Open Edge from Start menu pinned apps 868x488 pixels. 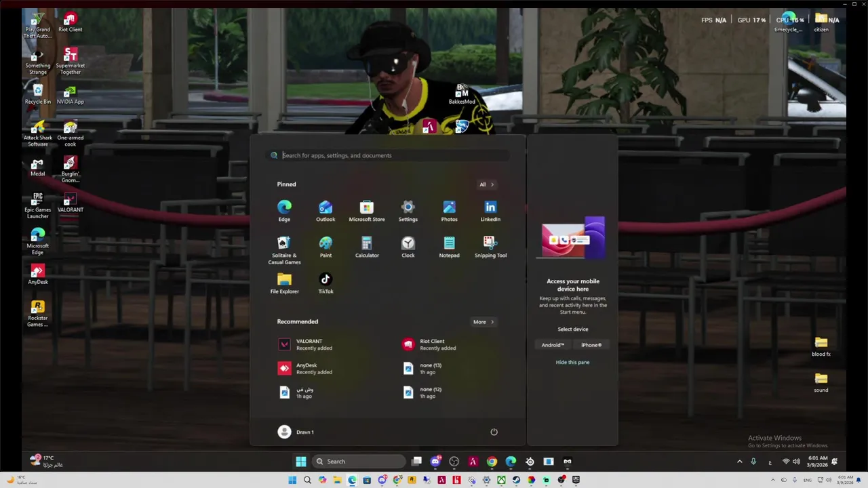coord(284,210)
